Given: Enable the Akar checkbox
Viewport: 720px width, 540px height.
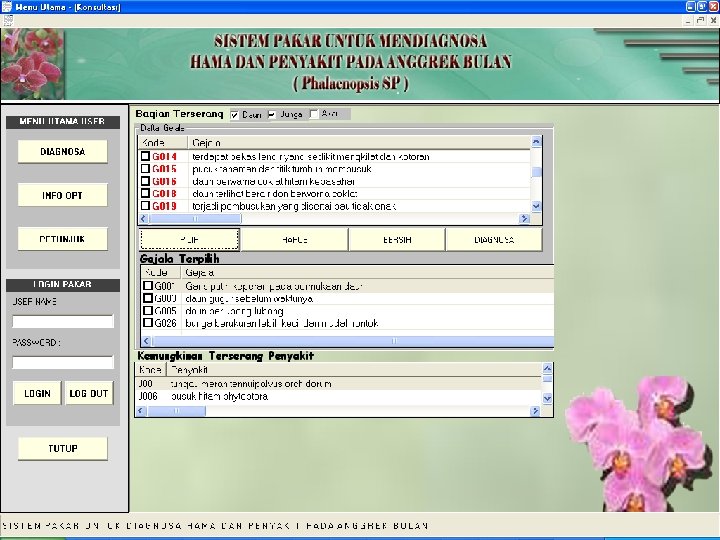Looking at the screenshot, I should [x=314, y=114].
